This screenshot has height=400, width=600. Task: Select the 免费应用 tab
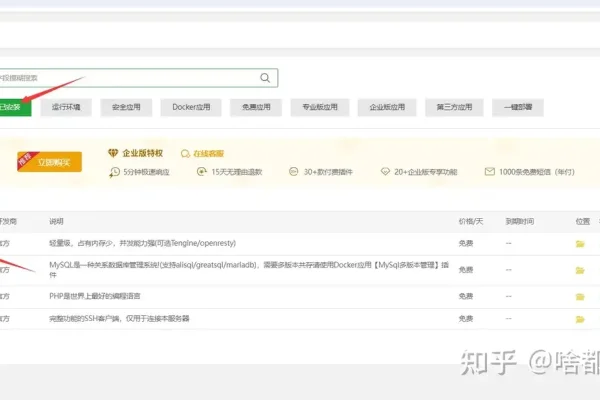point(256,107)
